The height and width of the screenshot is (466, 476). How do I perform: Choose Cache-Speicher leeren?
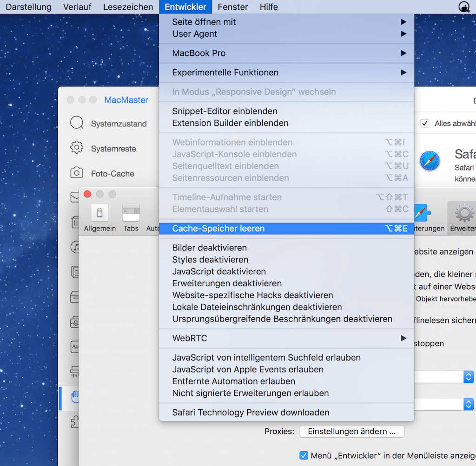click(286, 229)
